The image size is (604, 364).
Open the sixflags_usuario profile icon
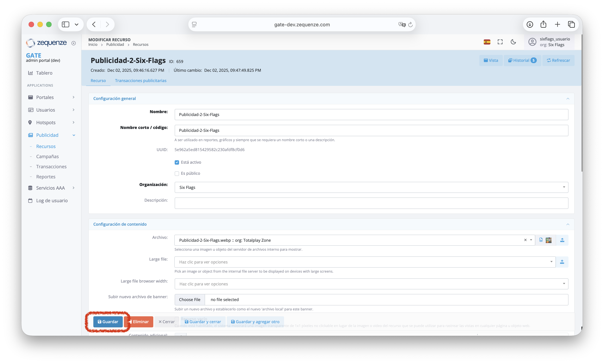532,42
